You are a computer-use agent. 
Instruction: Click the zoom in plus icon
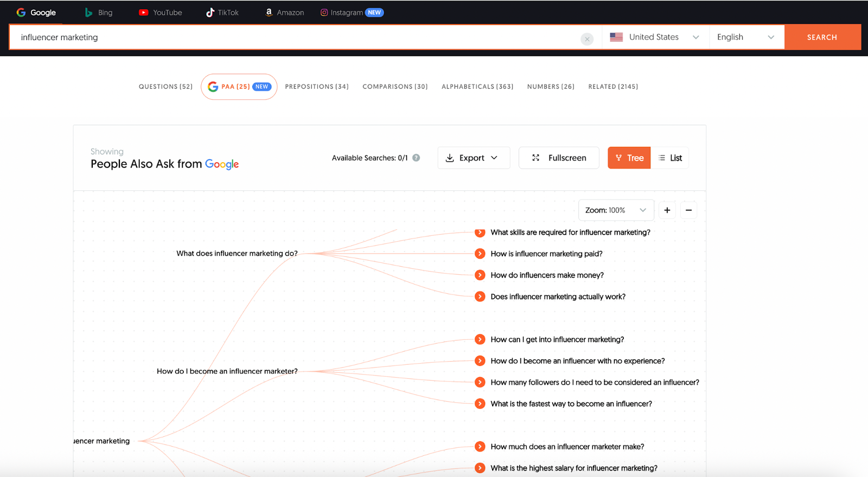pyautogui.click(x=667, y=210)
